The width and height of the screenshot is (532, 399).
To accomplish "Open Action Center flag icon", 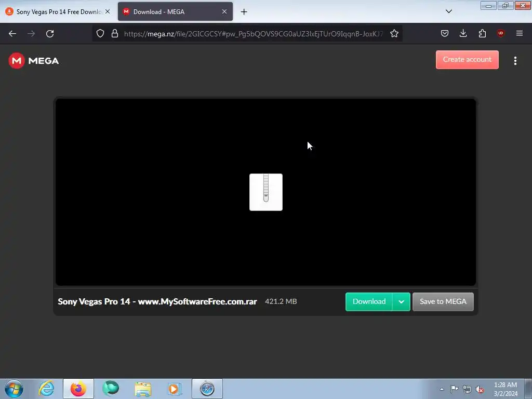I will [x=454, y=389].
